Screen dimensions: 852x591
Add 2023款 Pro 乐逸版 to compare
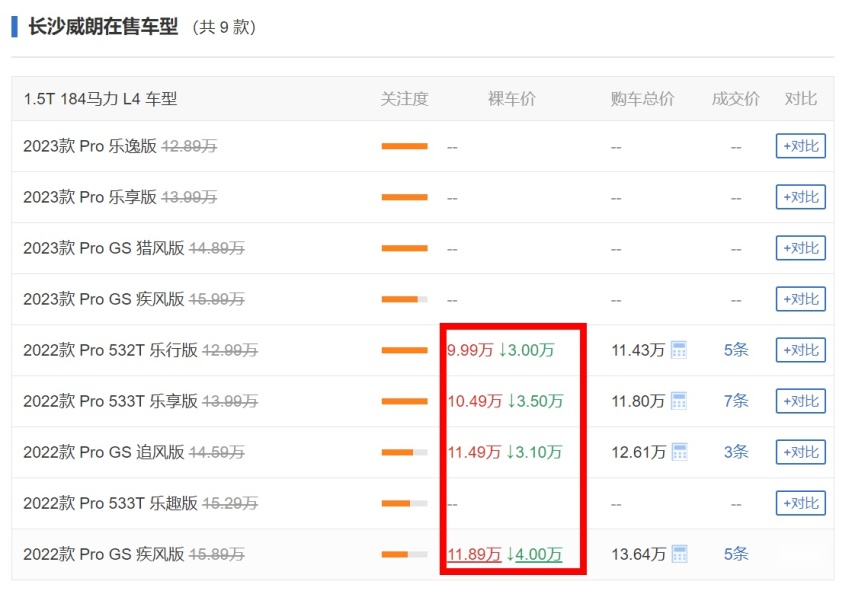[800, 146]
